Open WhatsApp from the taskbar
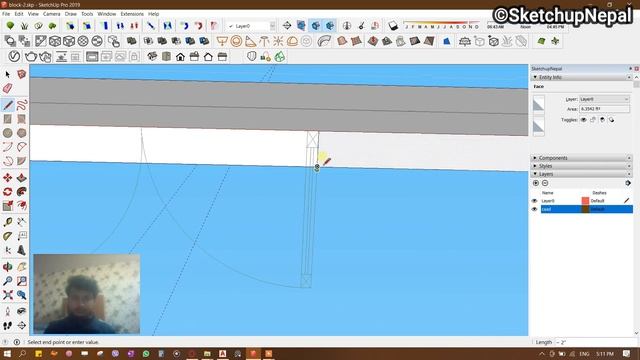This screenshot has height=360, width=640. [x=146, y=353]
